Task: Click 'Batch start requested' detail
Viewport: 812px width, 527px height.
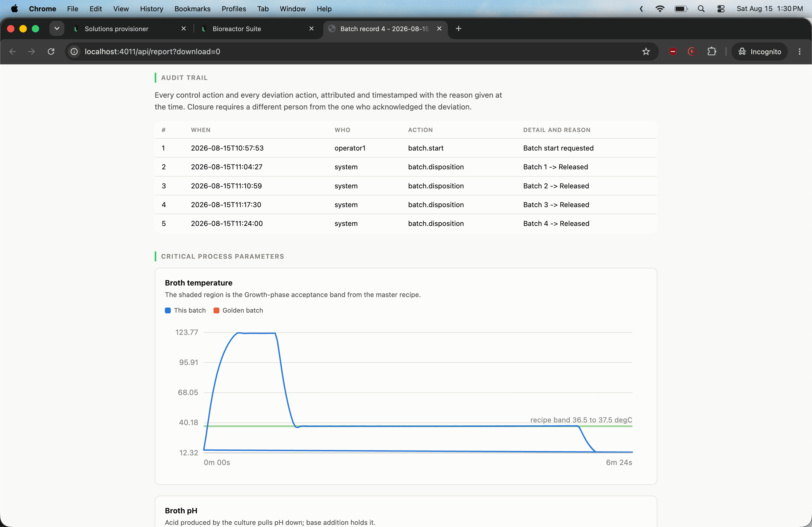Action: click(559, 148)
